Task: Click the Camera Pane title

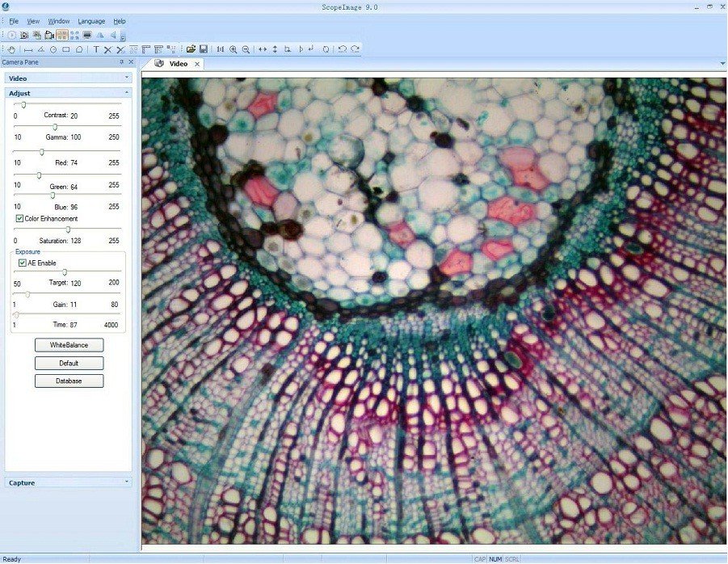Action: coord(20,62)
